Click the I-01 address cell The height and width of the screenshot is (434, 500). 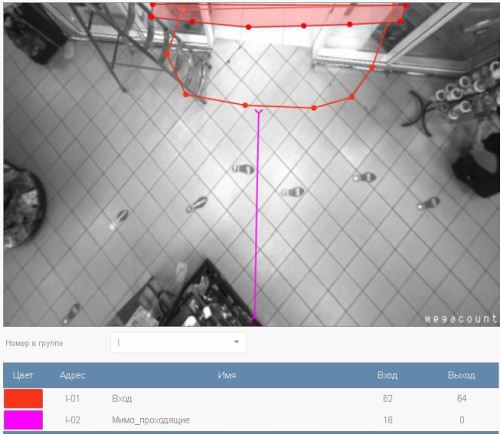[72, 399]
